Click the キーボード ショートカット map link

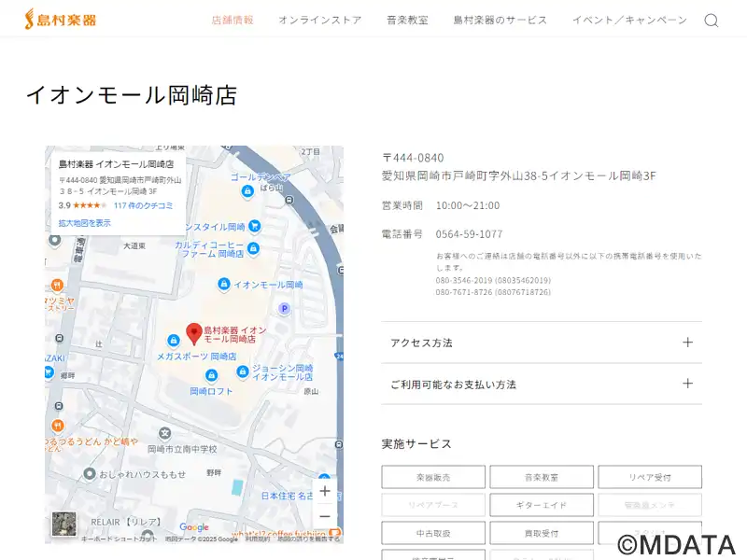pyautogui.click(x=119, y=539)
